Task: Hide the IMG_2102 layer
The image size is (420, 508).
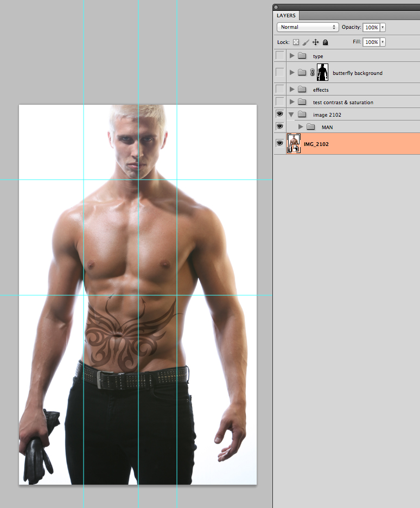Action: (280, 143)
